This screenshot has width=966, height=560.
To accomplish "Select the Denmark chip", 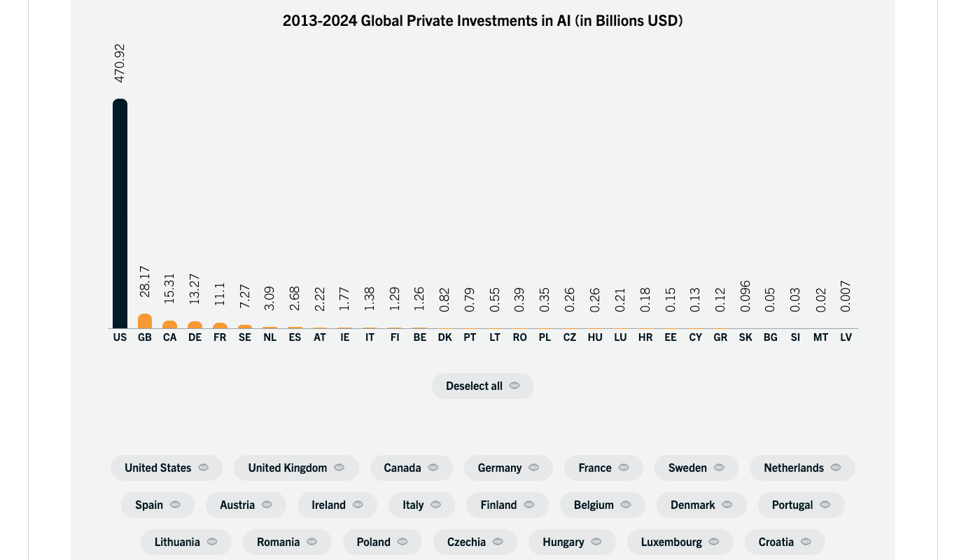I will pos(701,505).
